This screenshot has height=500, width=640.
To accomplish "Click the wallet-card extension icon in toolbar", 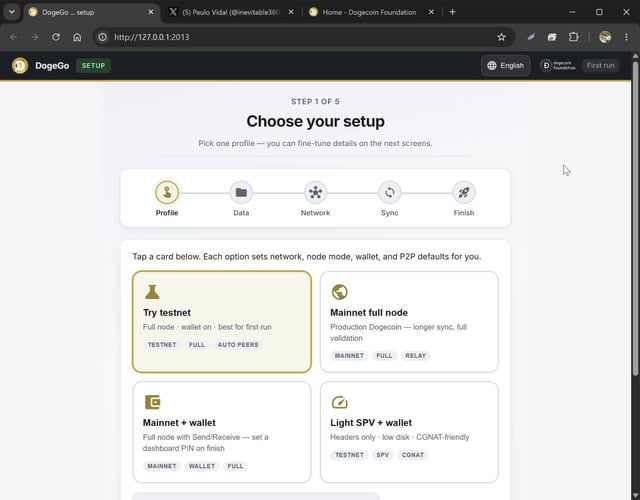I will point(552,37).
